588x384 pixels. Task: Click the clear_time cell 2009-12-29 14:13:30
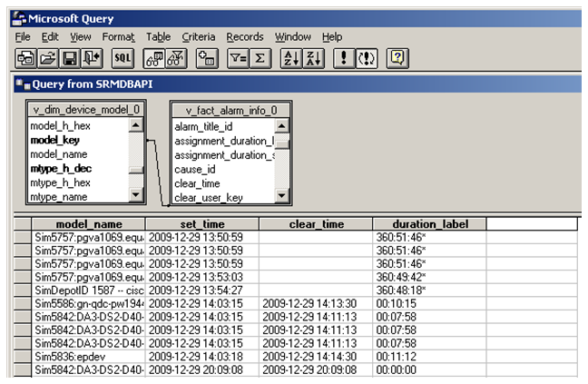tap(316, 303)
